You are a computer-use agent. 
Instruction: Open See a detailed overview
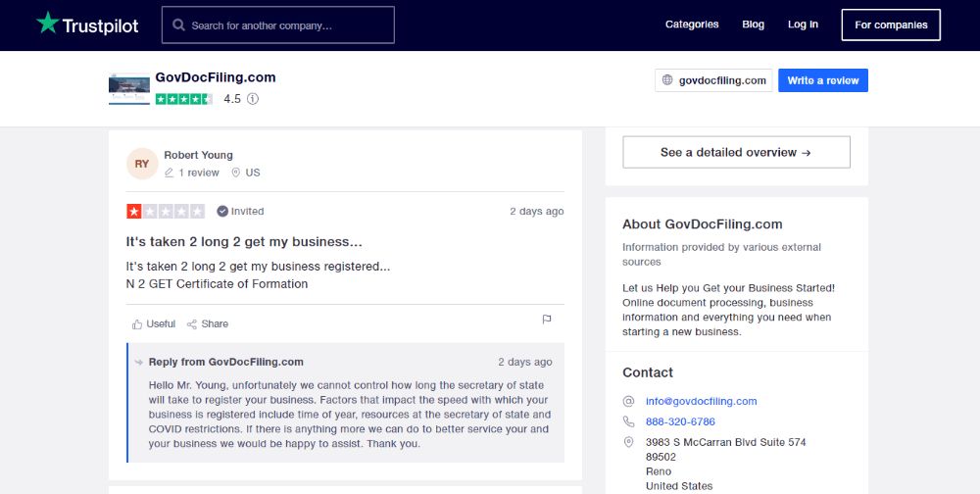736,152
